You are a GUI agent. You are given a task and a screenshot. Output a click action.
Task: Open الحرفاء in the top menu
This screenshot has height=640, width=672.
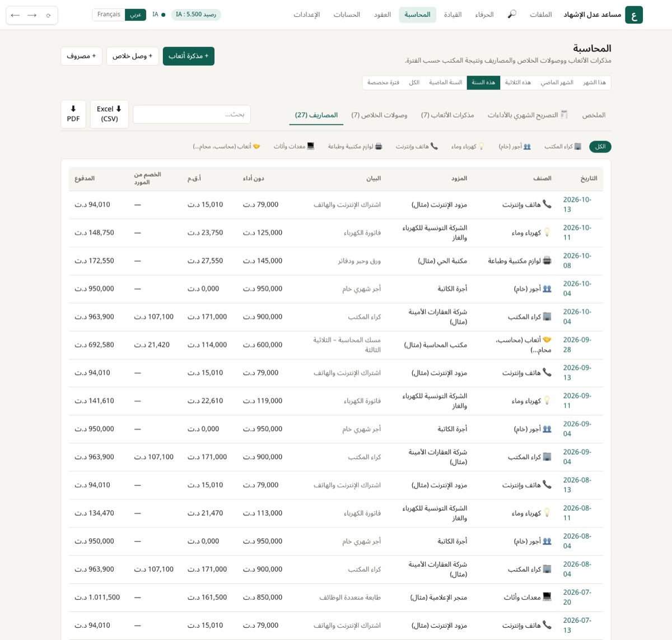[484, 15]
